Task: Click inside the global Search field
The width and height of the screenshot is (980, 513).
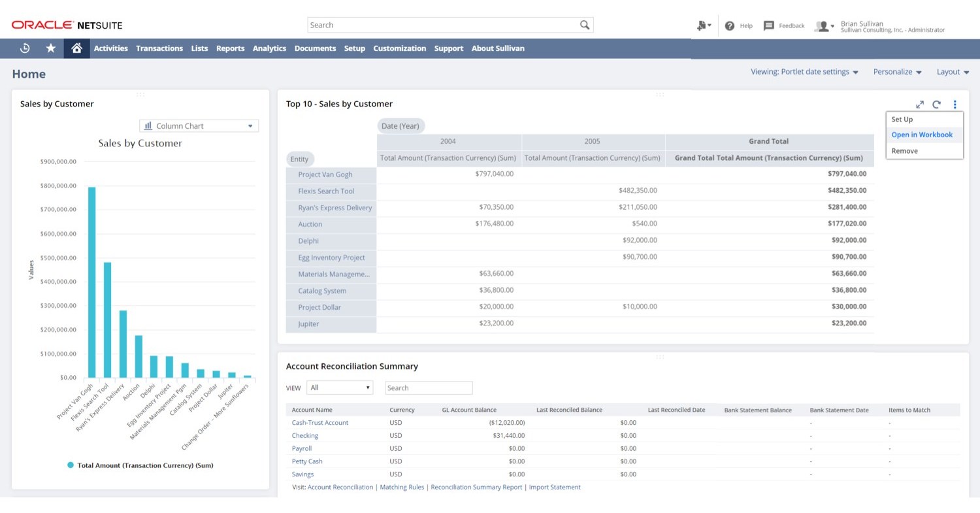Action: pos(444,24)
